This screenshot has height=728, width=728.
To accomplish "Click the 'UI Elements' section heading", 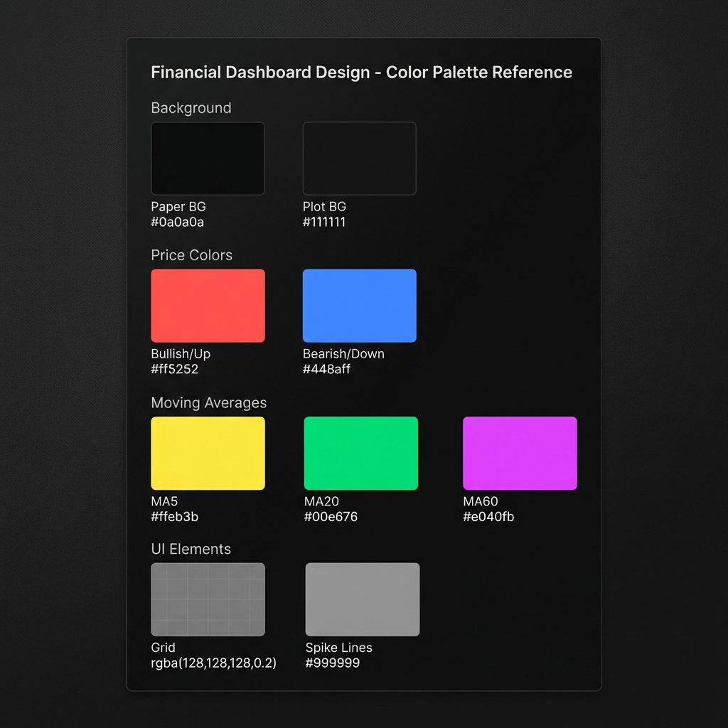I will [191, 549].
